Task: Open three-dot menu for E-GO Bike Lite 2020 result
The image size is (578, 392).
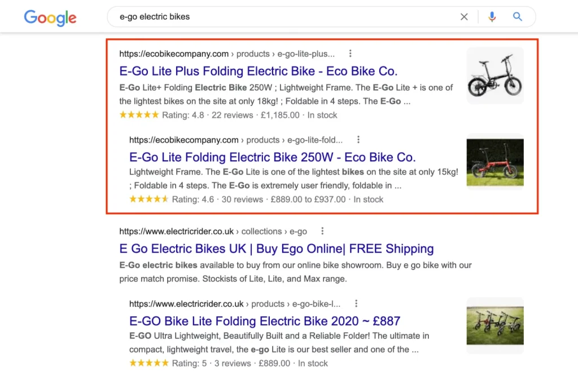Action: point(356,303)
